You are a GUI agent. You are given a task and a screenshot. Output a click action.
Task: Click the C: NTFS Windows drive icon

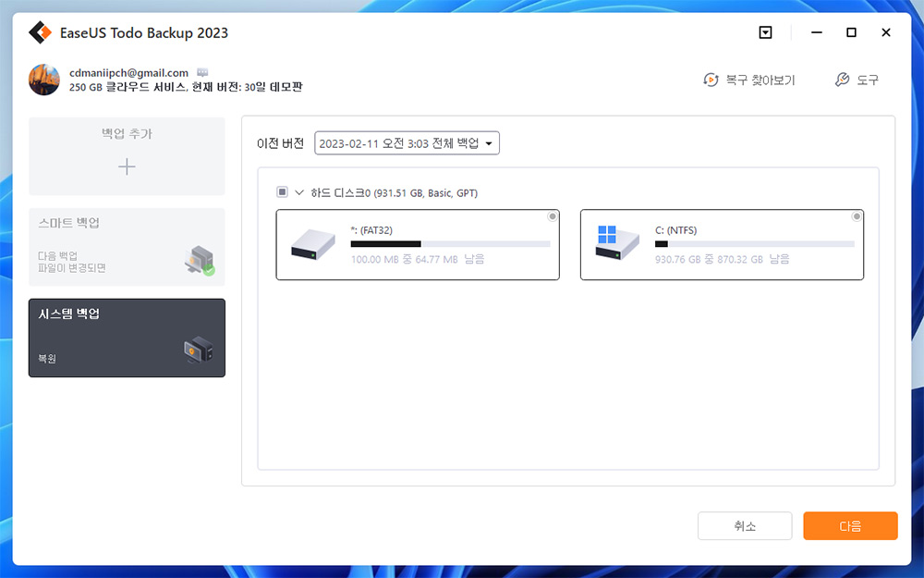coord(617,242)
